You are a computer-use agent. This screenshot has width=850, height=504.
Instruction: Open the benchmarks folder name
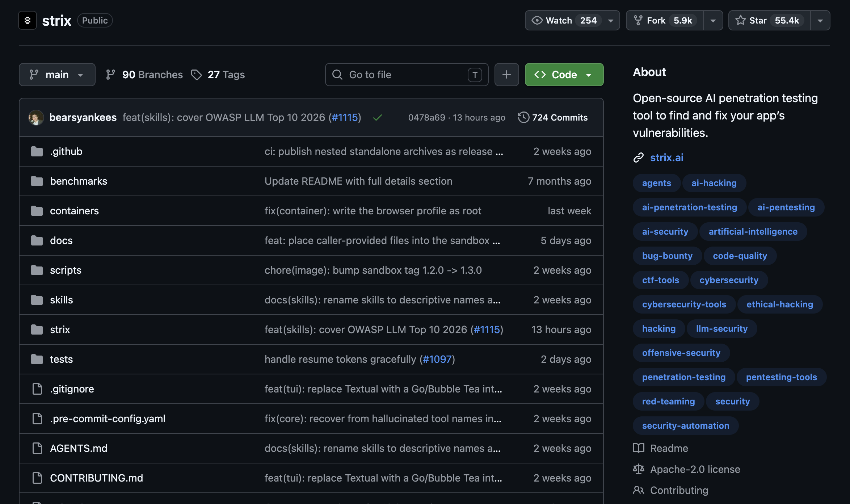79,181
